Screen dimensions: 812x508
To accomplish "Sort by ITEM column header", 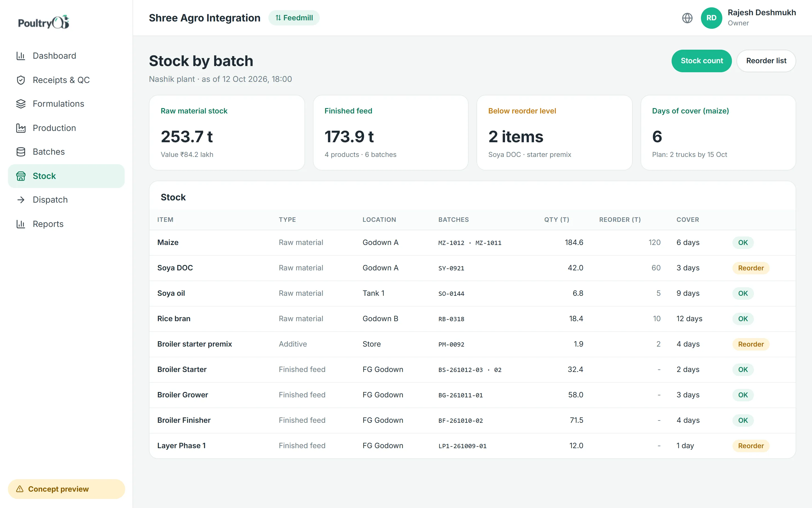I will (166, 220).
